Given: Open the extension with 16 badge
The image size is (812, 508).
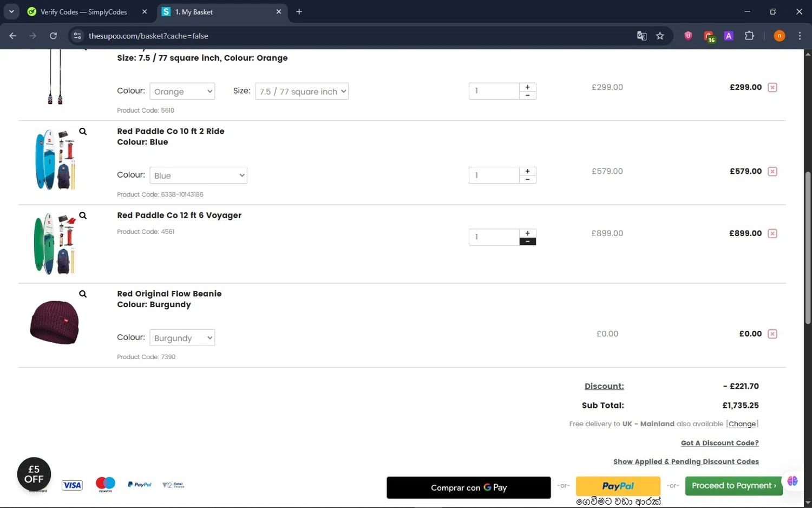Looking at the screenshot, I should click(x=709, y=36).
